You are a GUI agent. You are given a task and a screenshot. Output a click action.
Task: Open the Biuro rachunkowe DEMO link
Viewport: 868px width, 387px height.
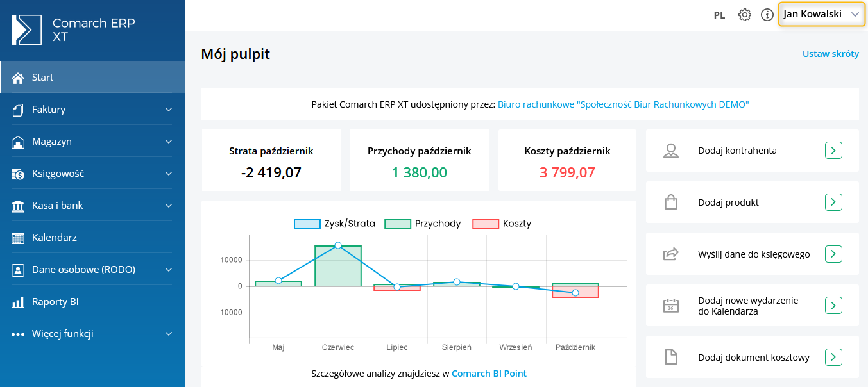pos(624,104)
